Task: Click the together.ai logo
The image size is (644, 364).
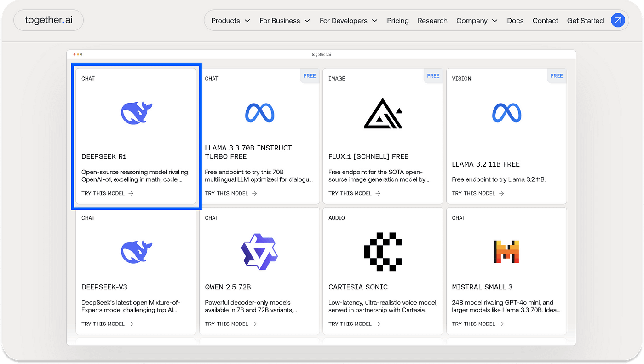Action: [48, 20]
